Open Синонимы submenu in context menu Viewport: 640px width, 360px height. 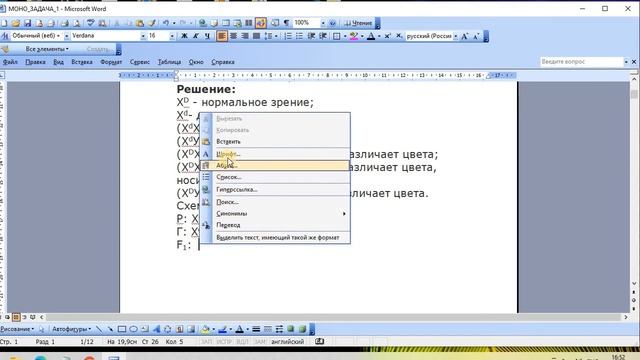(275, 213)
